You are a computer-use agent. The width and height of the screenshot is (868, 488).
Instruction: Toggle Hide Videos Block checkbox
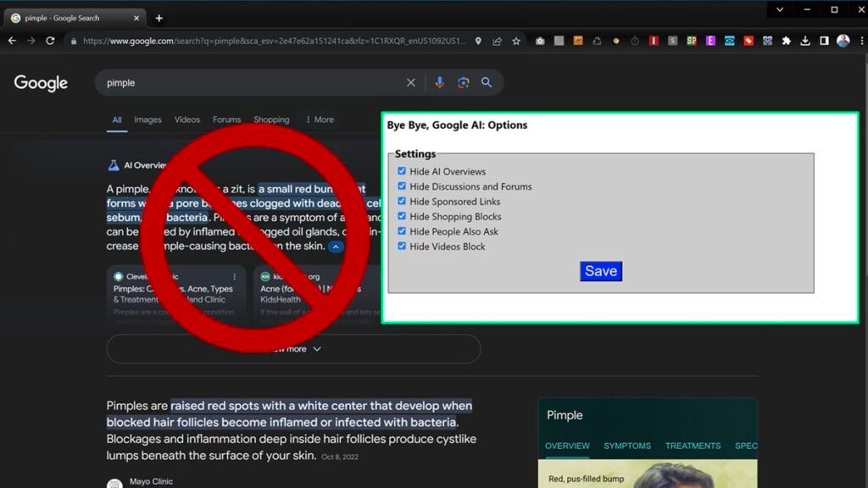tap(402, 247)
